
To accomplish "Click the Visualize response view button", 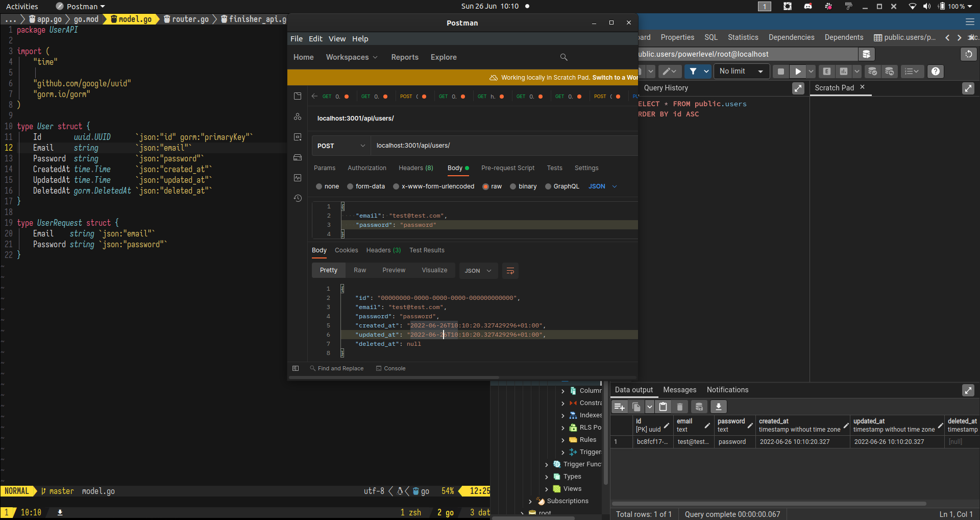I will [434, 271].
